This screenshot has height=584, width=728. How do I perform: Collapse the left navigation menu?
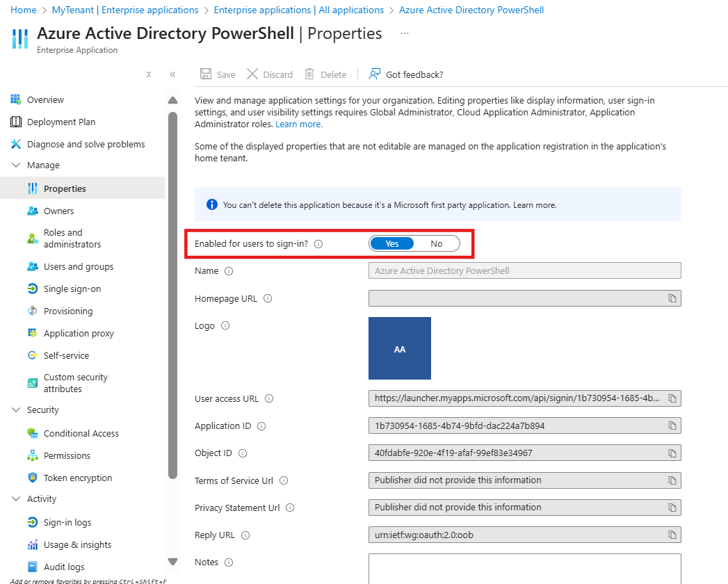(172, 74)
